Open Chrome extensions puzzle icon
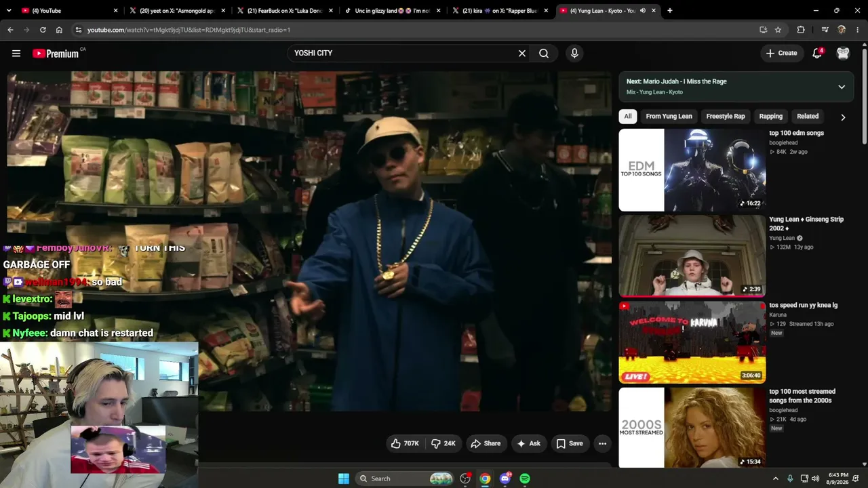The width and height of the screenshot is (868, 488). pos(801,30)
